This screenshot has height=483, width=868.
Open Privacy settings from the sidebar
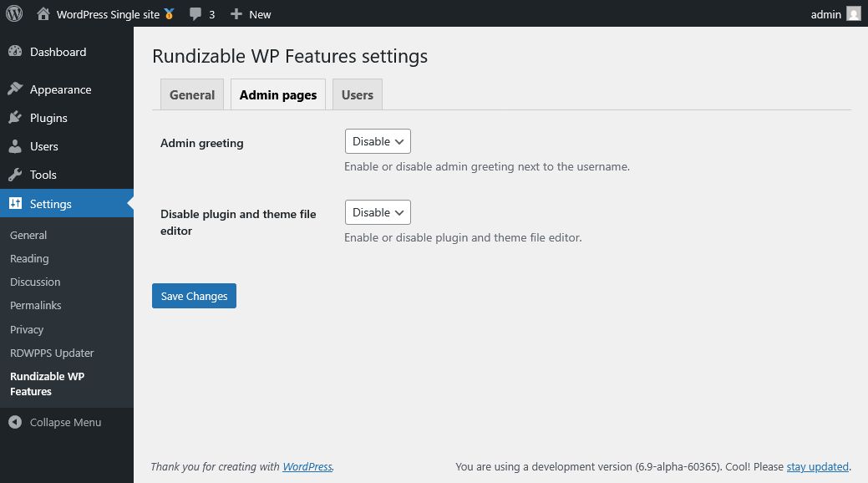pyautogui.click(x=27, y=329)
